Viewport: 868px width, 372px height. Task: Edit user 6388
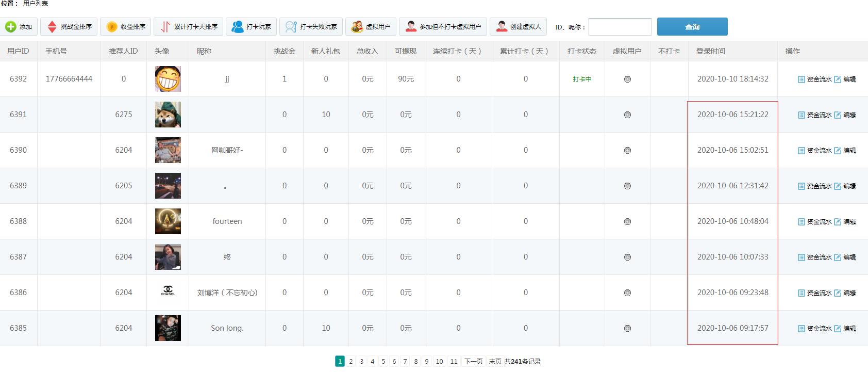point(845,222)
